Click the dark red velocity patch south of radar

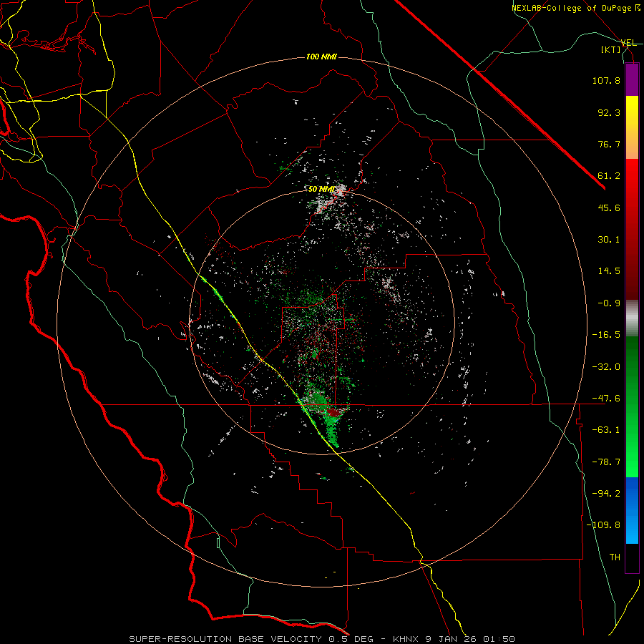335,411
